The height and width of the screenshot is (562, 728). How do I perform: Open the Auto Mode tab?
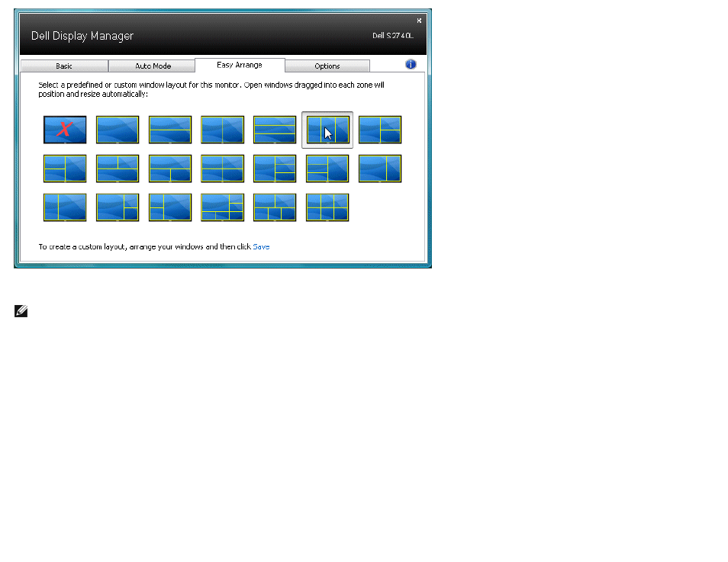click(x=153, y=66)
